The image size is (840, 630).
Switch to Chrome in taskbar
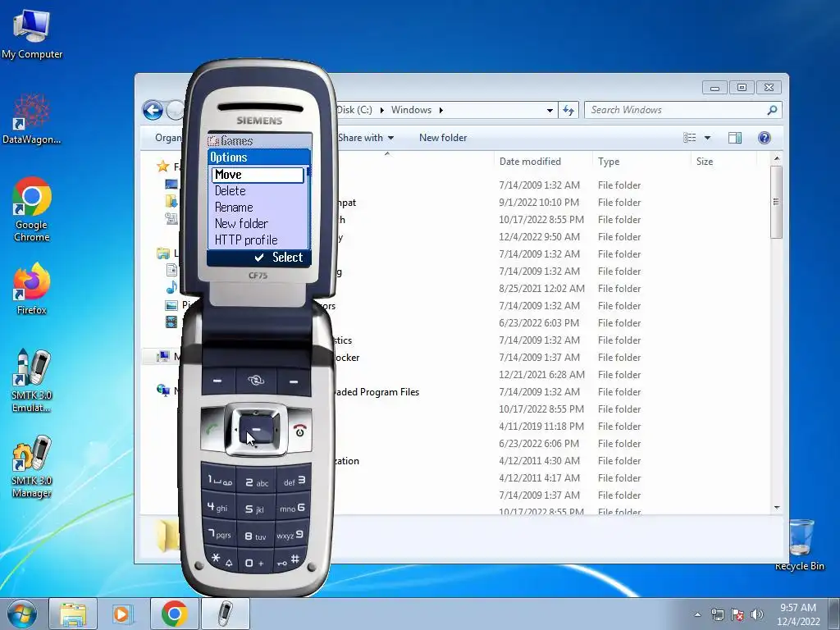point(174,614)
